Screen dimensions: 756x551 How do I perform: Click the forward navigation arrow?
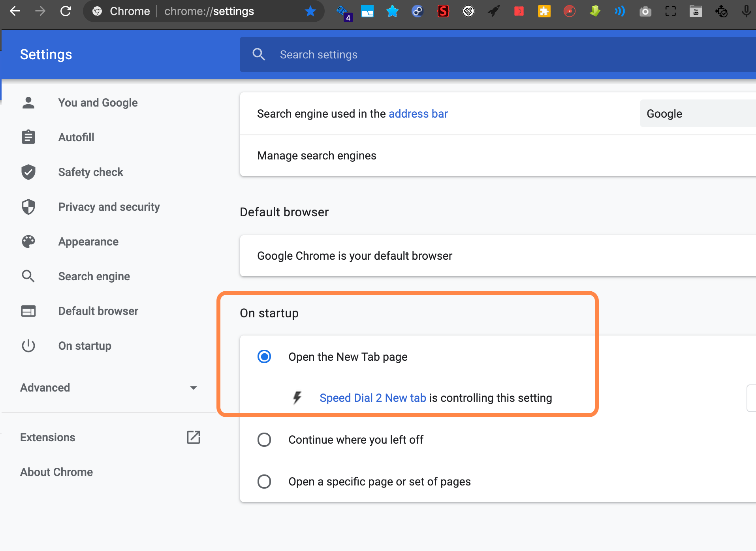point(40,11)
